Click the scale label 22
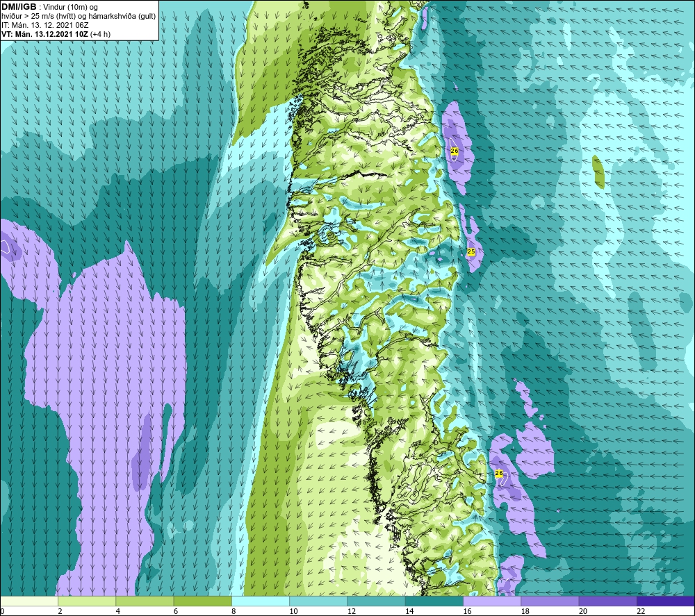Viewport: 695px width, 616px height. click(x=641, y=612)
